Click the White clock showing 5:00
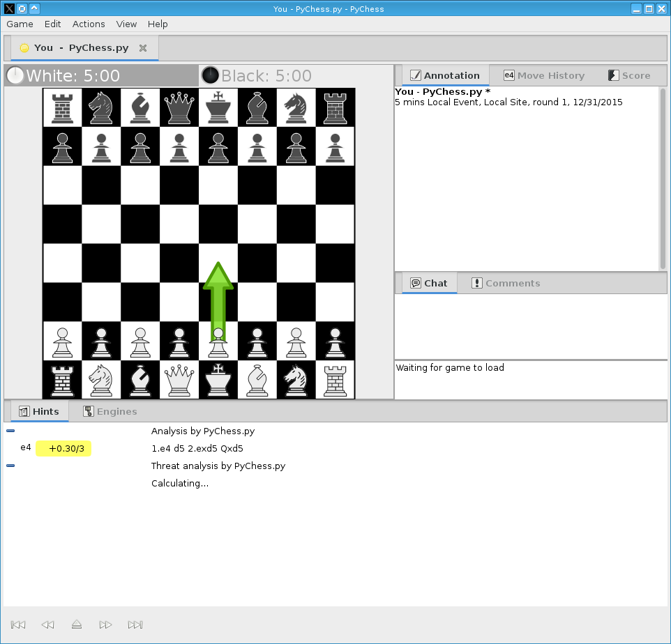The image size is (671, 644). 102,76
